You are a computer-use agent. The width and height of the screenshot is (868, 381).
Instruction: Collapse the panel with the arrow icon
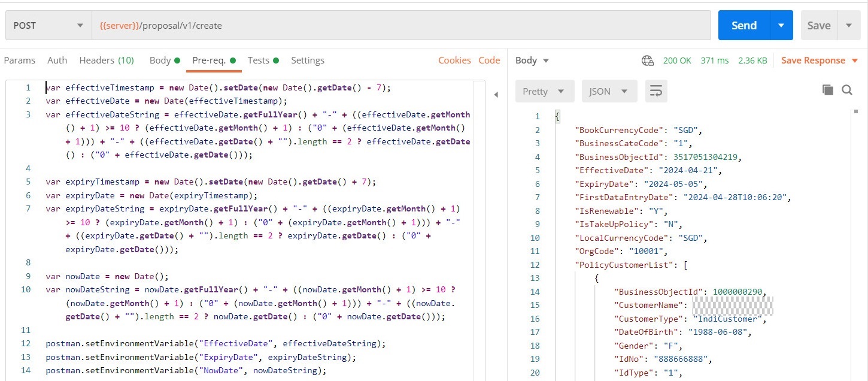pyautogui.click(x=496, y=95)
